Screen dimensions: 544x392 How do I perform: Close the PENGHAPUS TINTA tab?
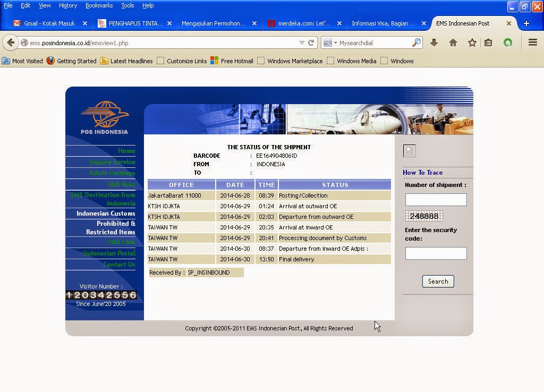tap(169, 23)
